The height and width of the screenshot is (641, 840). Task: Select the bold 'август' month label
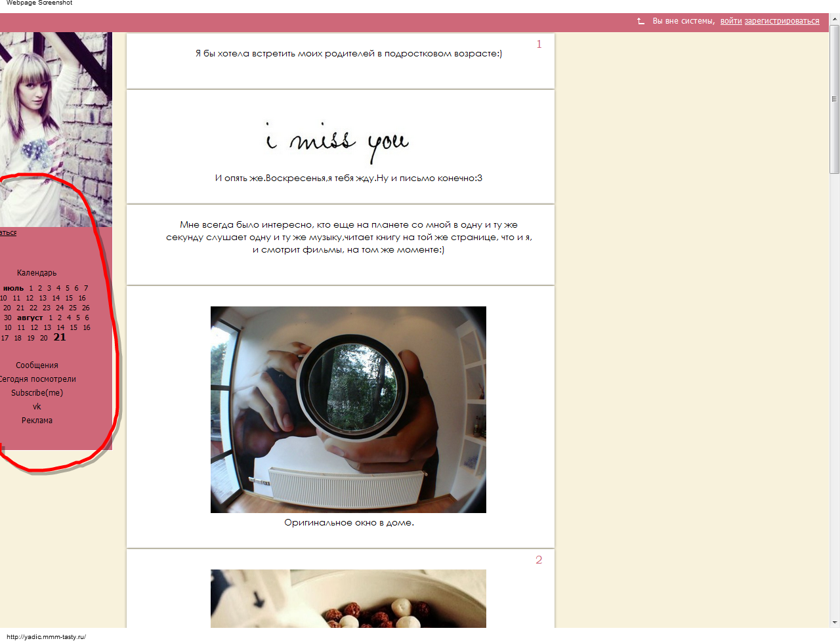[x=30, y=318]
